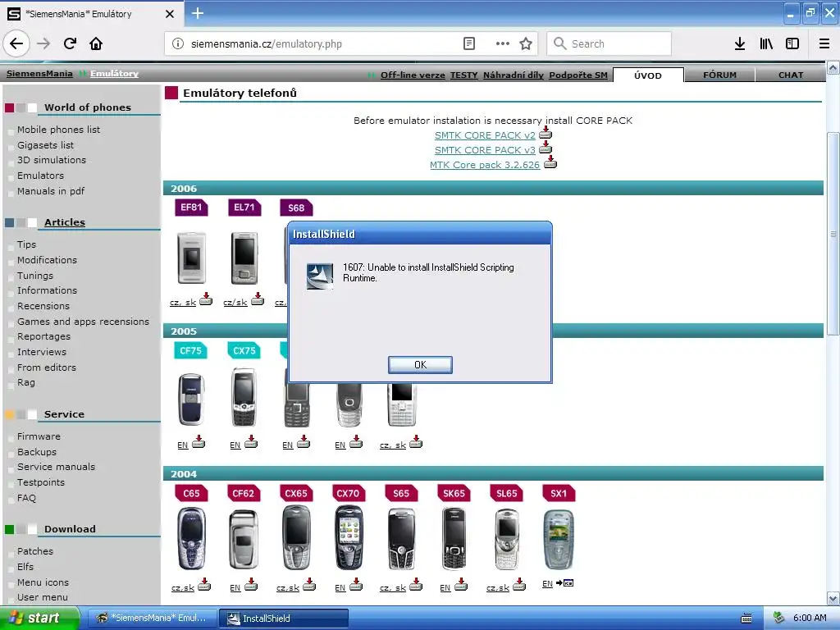This screenshot has height=630, width=840.
Task: Select the SX1 phone label
Action: click(558, 493)
